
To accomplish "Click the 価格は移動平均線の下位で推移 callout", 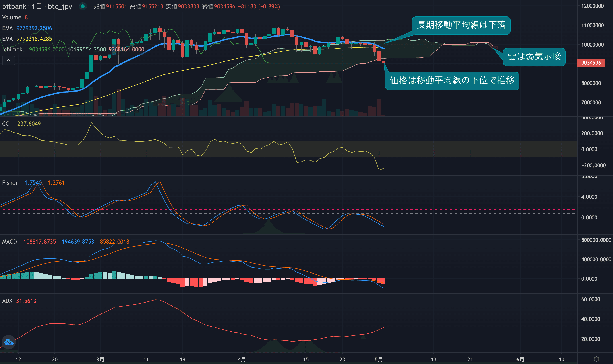I will point(452,81).
